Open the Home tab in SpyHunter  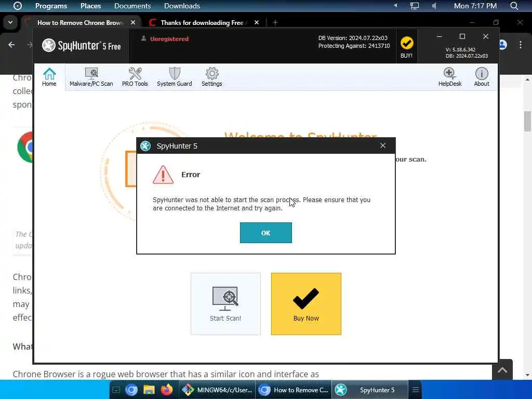tap(49, 77)
